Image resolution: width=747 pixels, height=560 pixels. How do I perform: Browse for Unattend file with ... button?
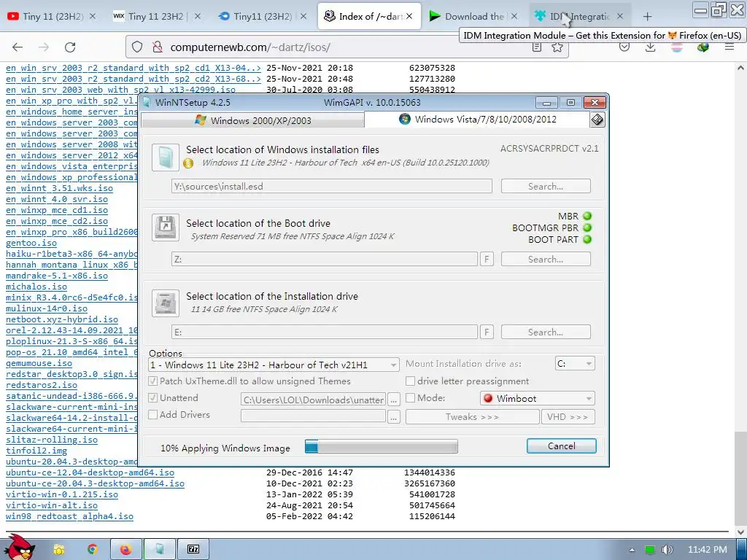tap(393, 400)
